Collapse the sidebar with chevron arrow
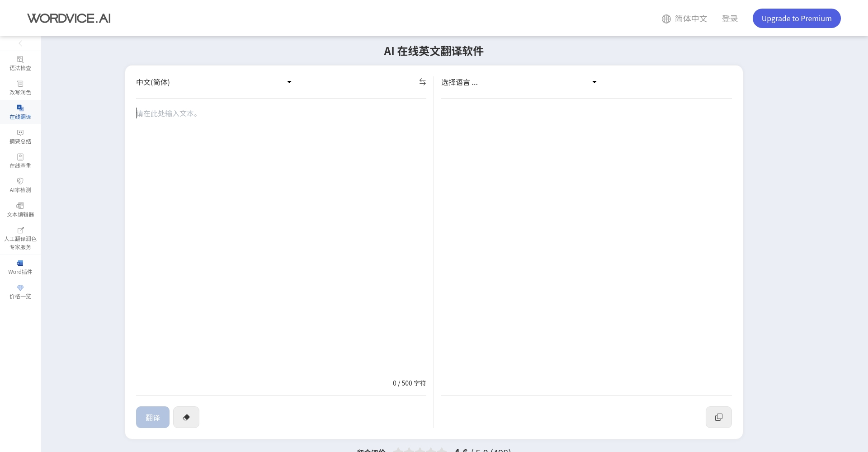The height and width of the screenshot is (452, 868). click(x=20, y=43)
